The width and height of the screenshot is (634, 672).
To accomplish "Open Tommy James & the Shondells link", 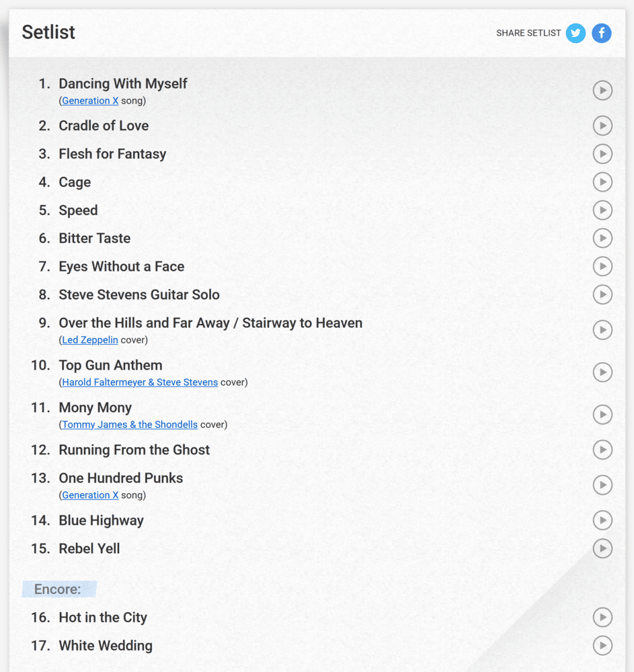I will [x=130, y=425].
